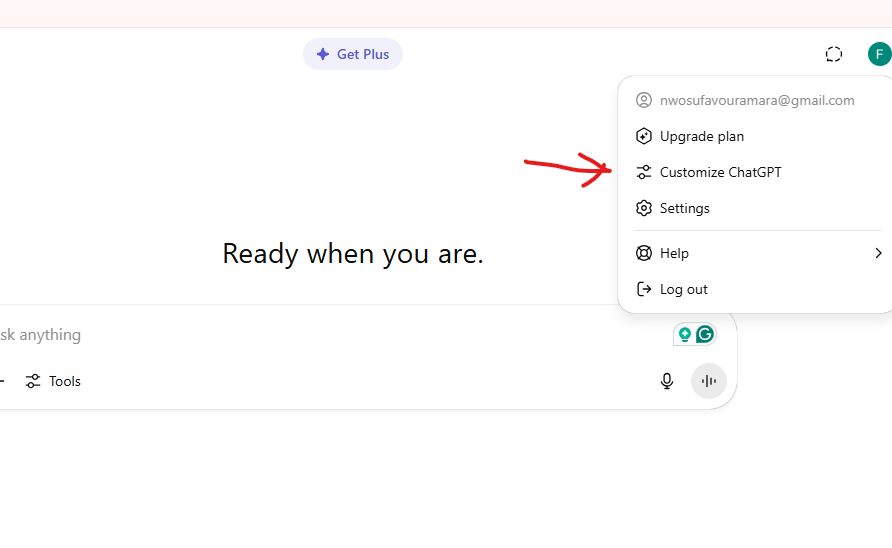This screenshot has width=892, height=548.
Task: Click the sparkle icon in Get Plus
Action: click(323, 54)
